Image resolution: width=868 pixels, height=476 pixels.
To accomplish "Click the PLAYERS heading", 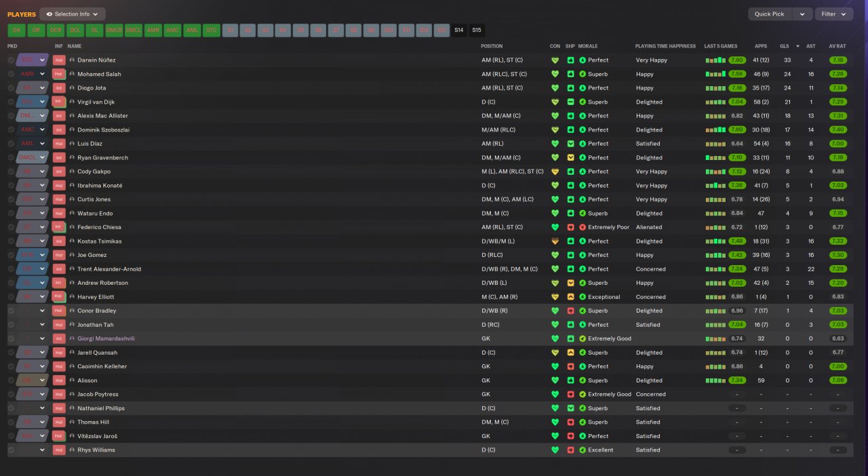I will (x=22, y=14).
